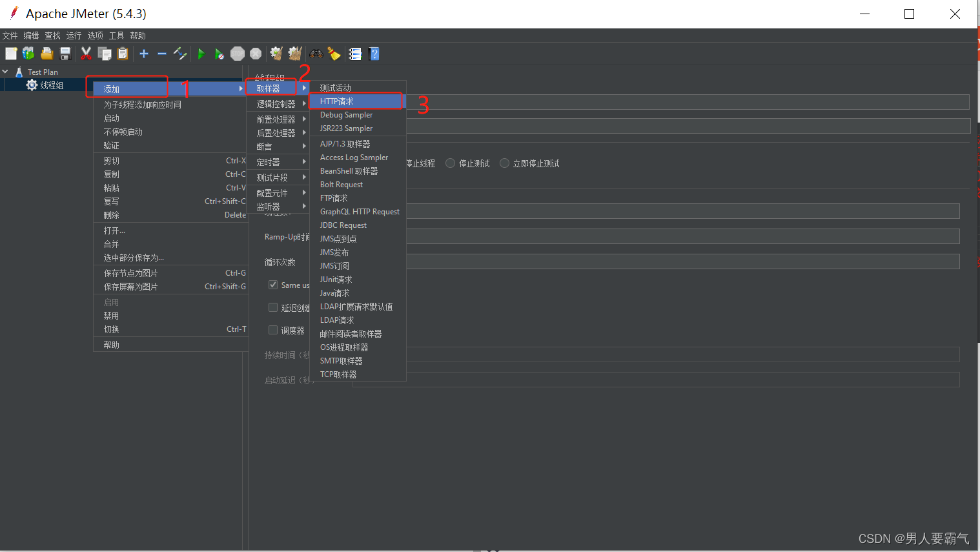980x552 pixels.
Task: Click the Help question mark icon
Action: point(374,54)
